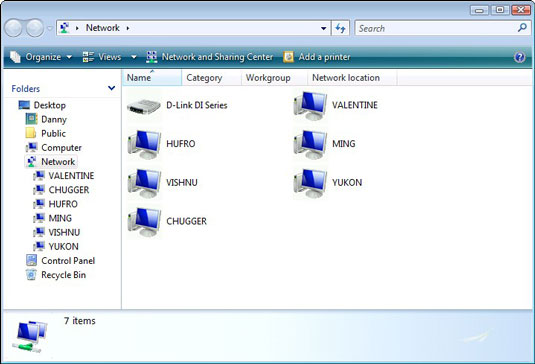Open the Views dropdown arrow

point(134,57)
